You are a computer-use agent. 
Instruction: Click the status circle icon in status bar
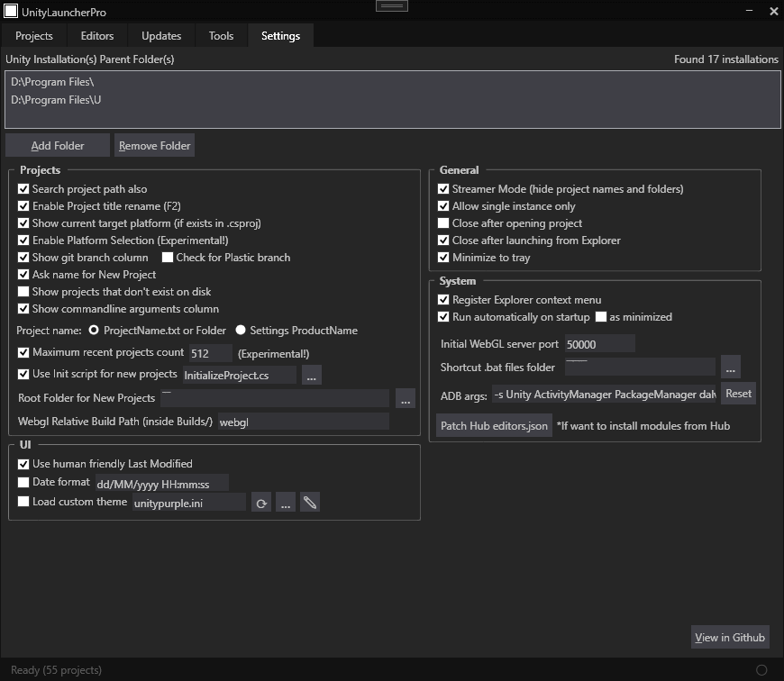click(x=761, y=670)
